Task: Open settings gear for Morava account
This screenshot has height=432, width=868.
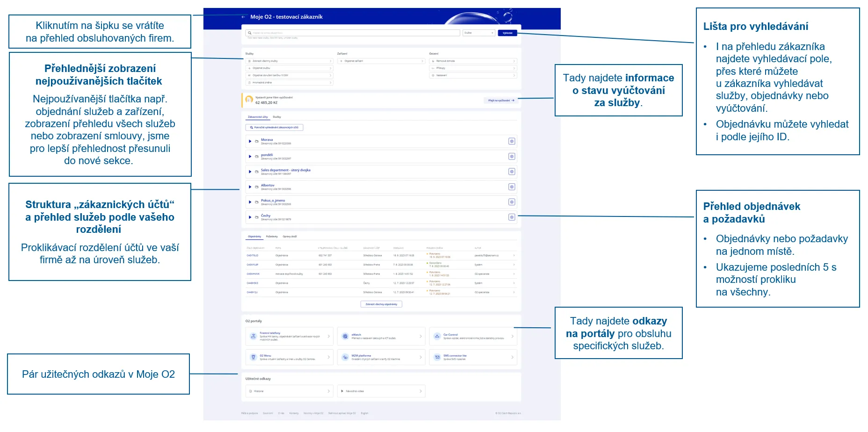Action: tap(512, 141)
